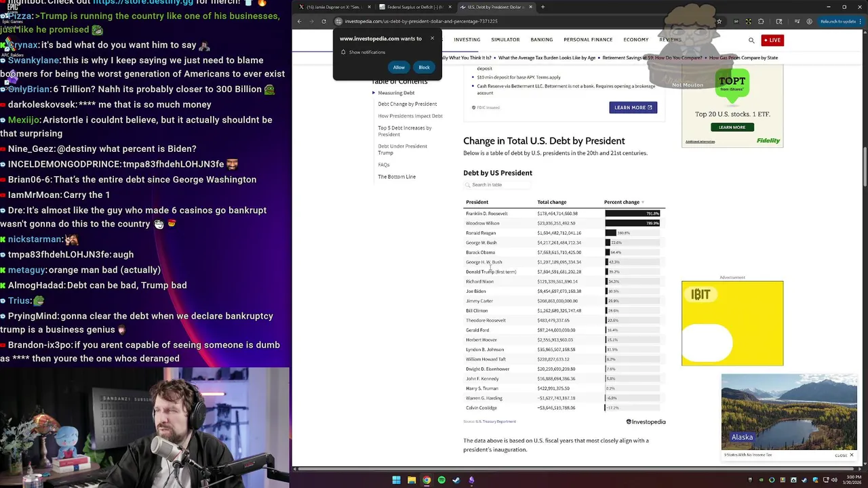The image size is (868, 488).
Task: Click the Alaska video thumbnail
Action: click(x=789, y=411)
